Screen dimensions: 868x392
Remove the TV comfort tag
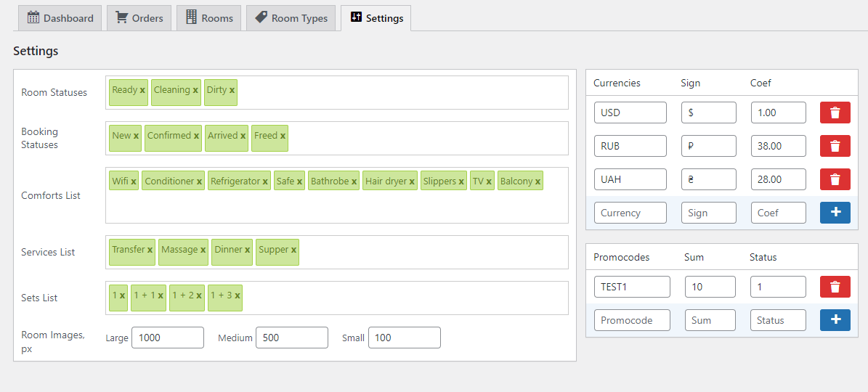tap(490, 181)
